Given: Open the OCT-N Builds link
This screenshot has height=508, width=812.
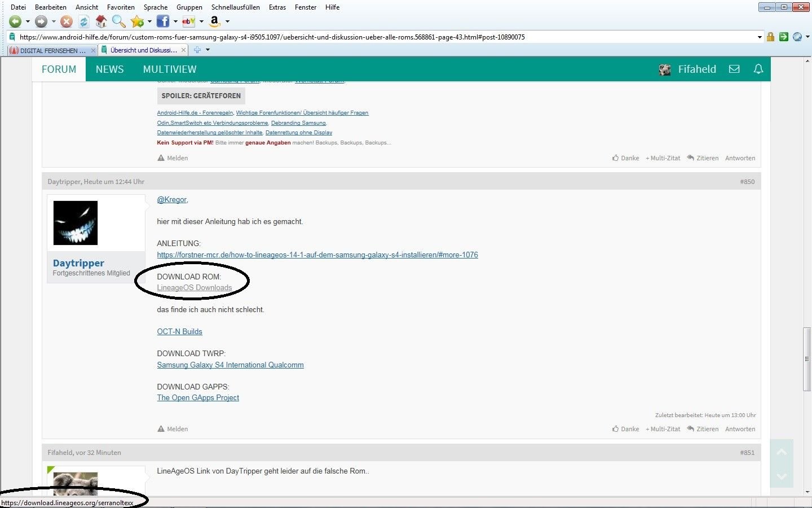Looking at the screenshot, I should tap(179, 331).
